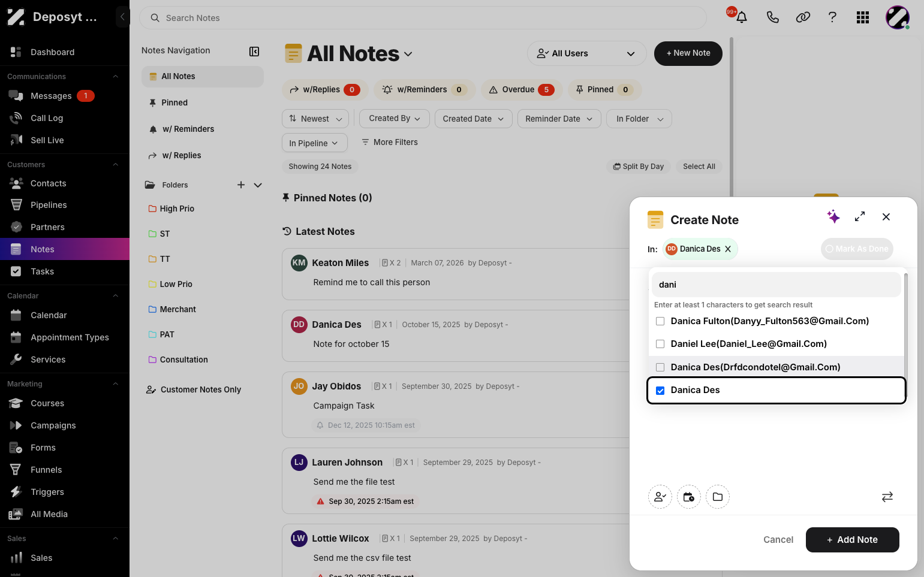Close the Create Note dialog
924x577 pixels.
coord(886,217)
